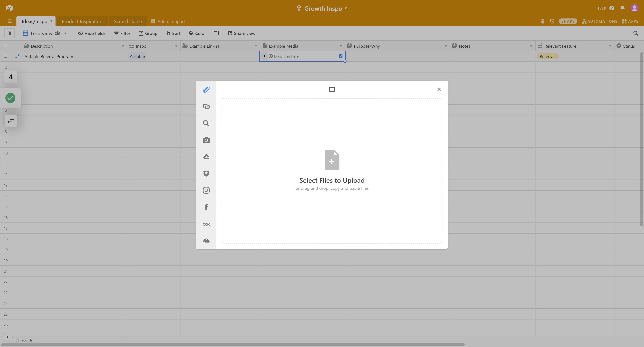Open the revision history clock icon
The image size is (644, 347).
[552, 21]
